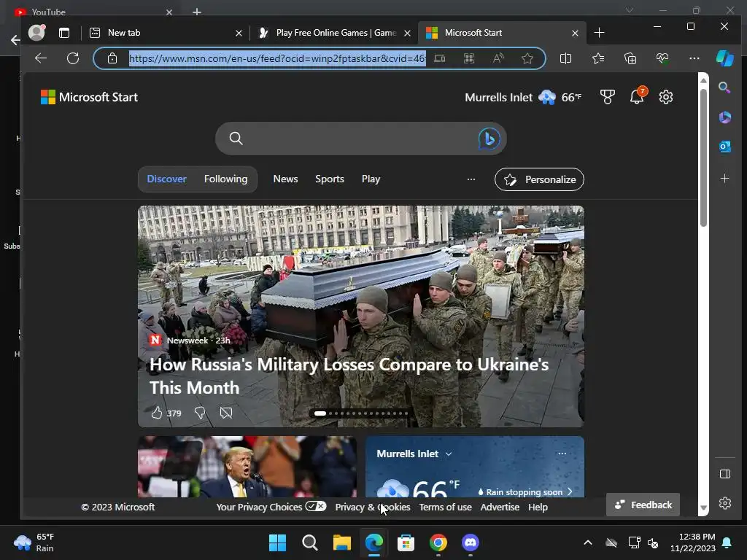Open Browser essentials heart icon
747x560 pixels.
click(662, 58)
